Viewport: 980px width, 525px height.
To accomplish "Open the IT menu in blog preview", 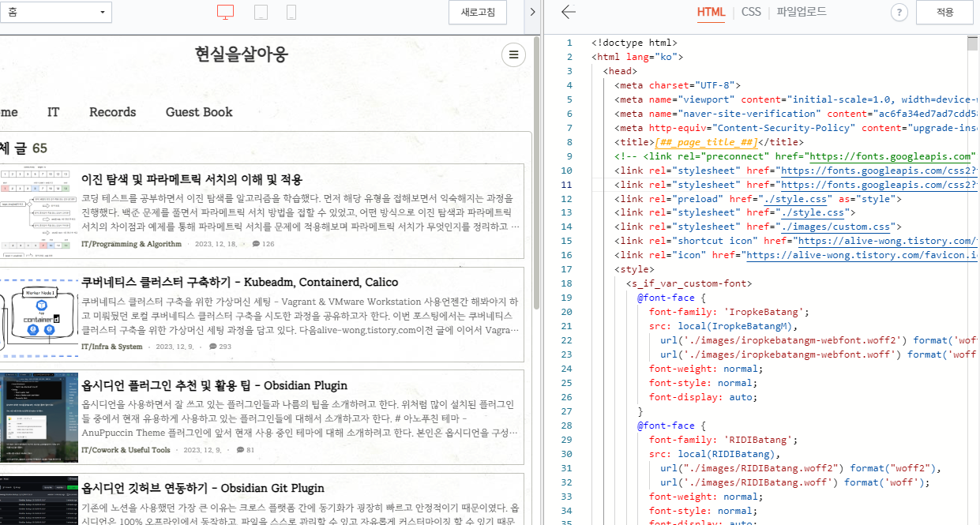I will (53, 112).
